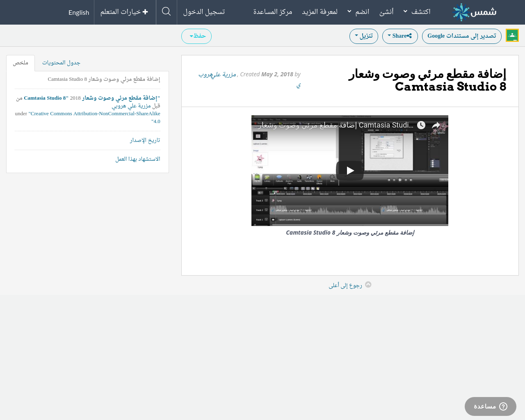The height and width of the screenshot is (420, 525).
Task: Open the تنزيل download dropdown
Action: pos(364,36)
